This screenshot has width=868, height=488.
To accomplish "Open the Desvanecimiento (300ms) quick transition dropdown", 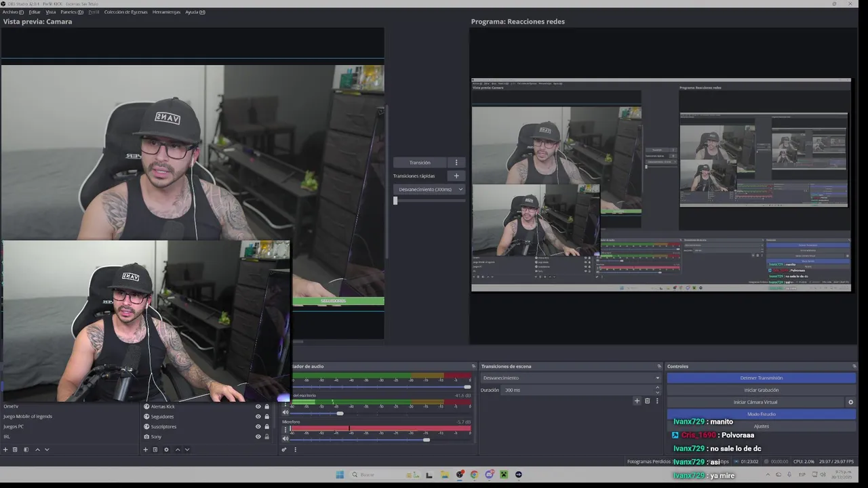I will (x=429, y=189).
